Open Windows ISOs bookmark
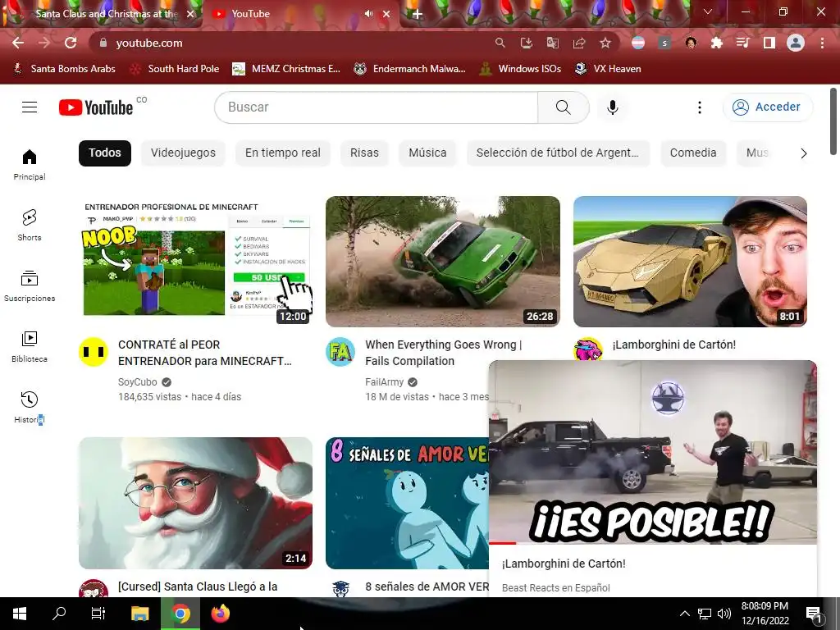The width and height of the screenshot is (840, 630). pyautogui.click(x=520, y=69)
